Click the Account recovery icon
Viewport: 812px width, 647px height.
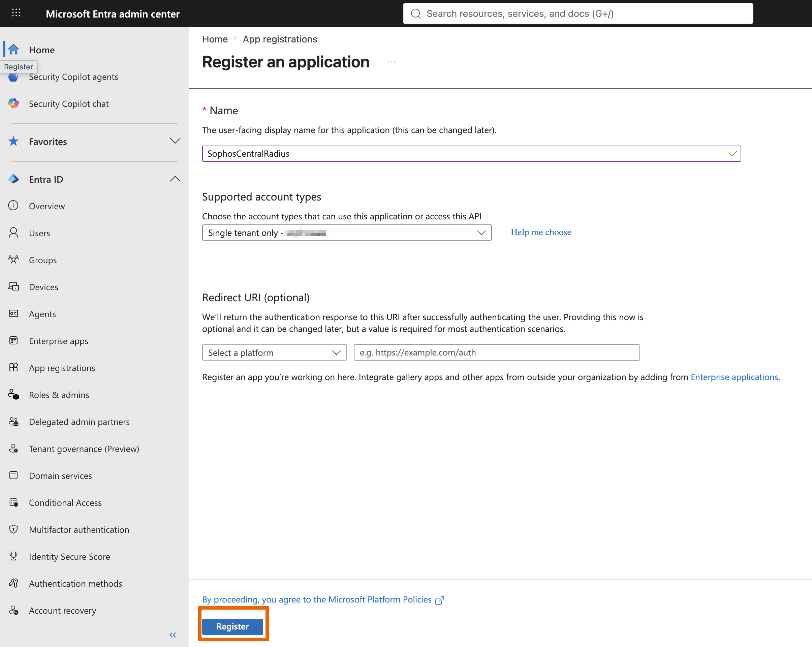click(13, 611)
